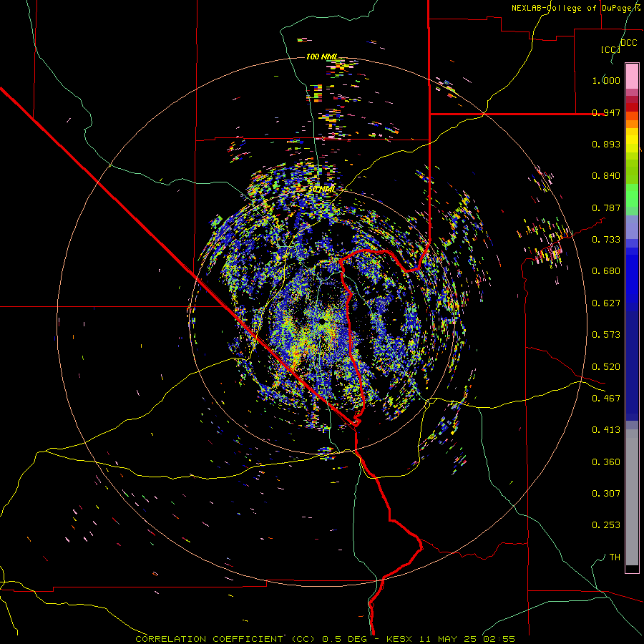Click the 1.000 scale value
This screenshot has width=644, height=644.
coord(606,80)
